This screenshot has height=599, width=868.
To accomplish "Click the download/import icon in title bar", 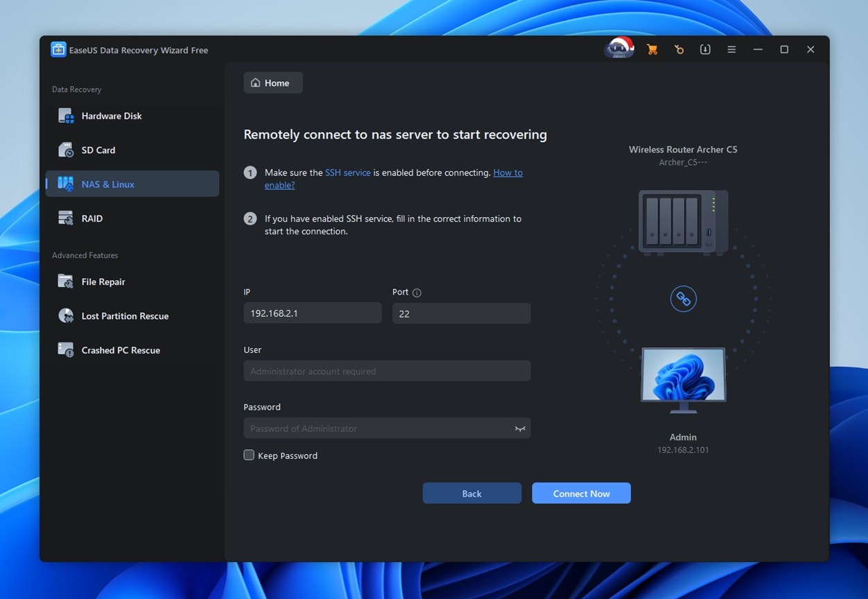I will (x=705, y=50).
